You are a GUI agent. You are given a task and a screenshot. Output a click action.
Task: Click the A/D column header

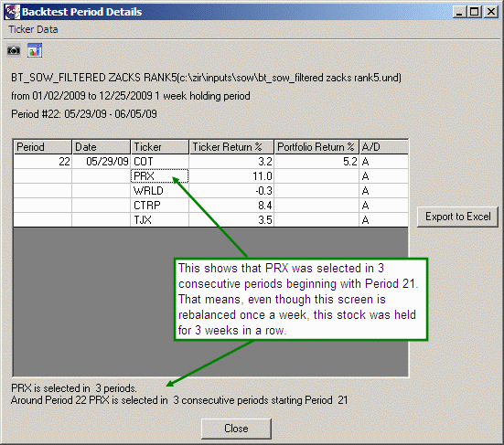(x=384, y=147)
